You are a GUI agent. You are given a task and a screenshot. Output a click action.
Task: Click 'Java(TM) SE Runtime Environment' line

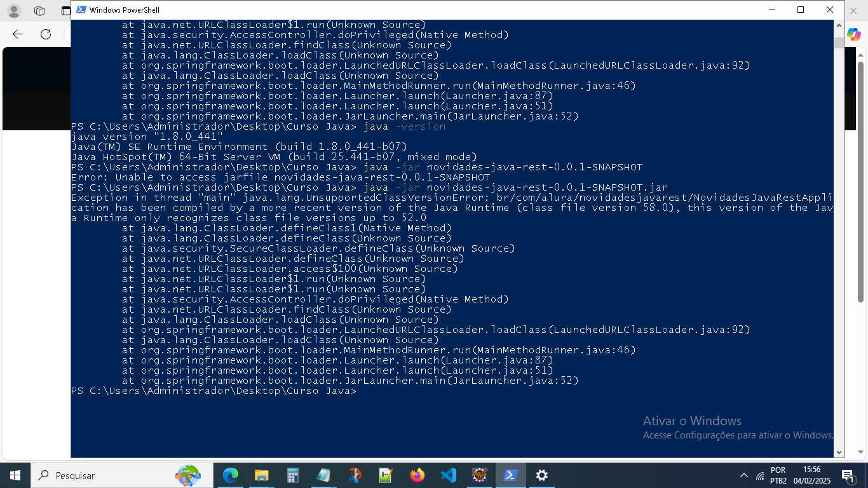[239, 147]
